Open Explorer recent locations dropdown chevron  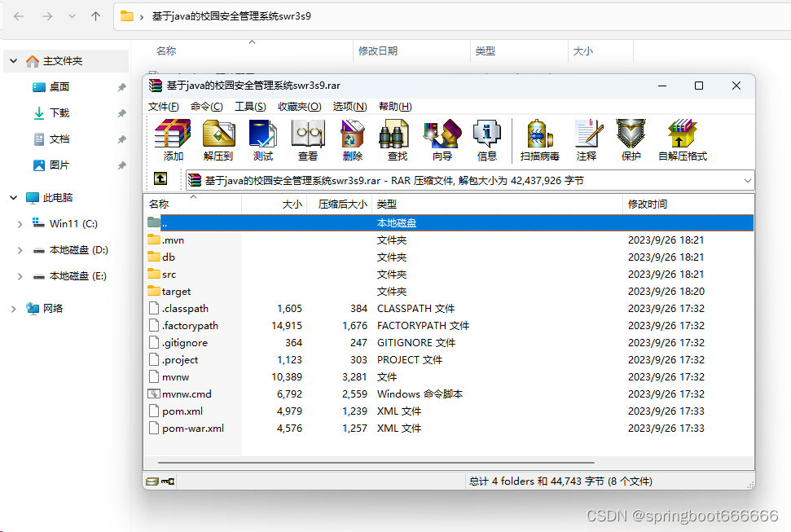[73, 16]
